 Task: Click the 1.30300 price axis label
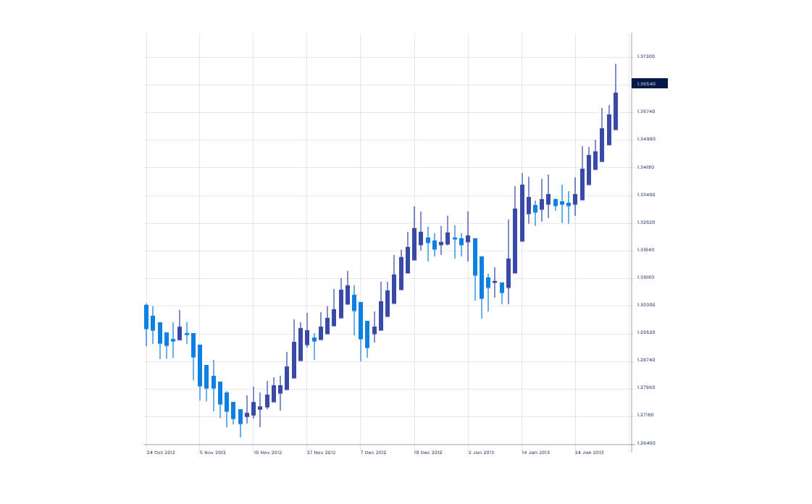tap(646, 305)
